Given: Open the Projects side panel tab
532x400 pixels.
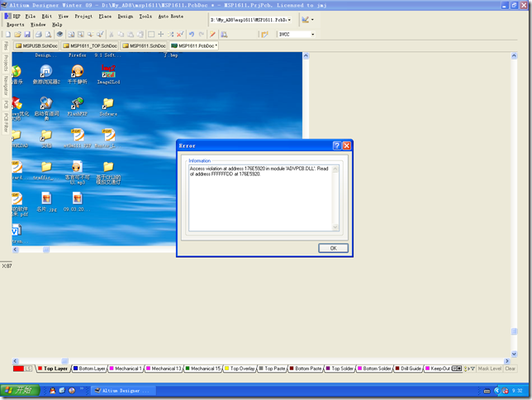Looking at the screenshot, I should [6, 63].
